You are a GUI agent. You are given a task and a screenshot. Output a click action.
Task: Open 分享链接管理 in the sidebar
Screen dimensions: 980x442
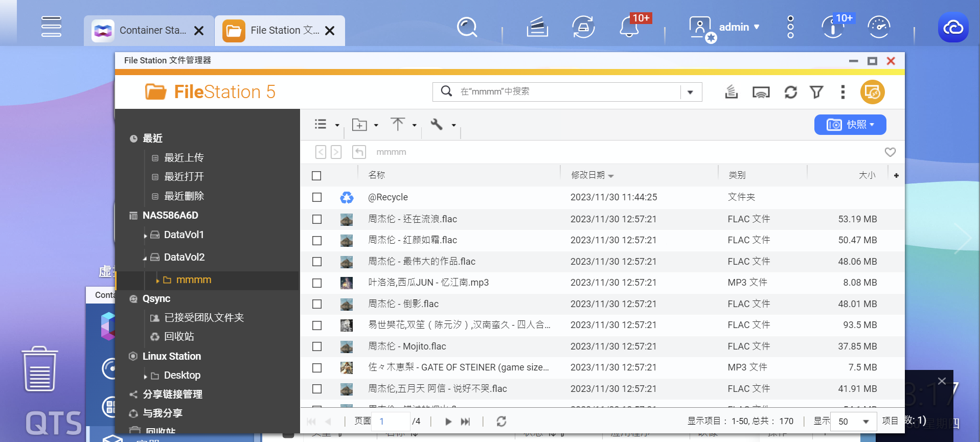click(x=172, y=394)
